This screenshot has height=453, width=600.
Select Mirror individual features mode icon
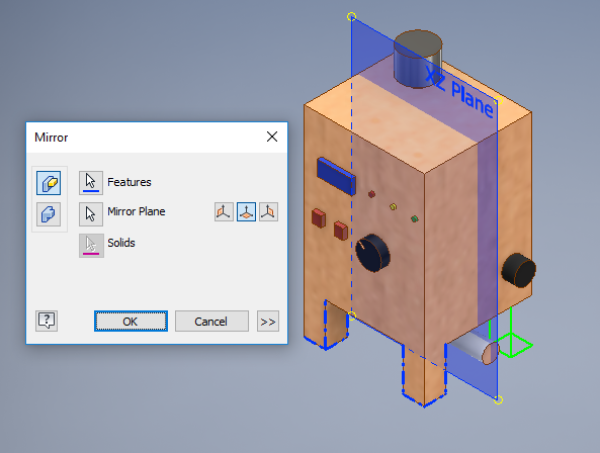[x=49, y=183]
